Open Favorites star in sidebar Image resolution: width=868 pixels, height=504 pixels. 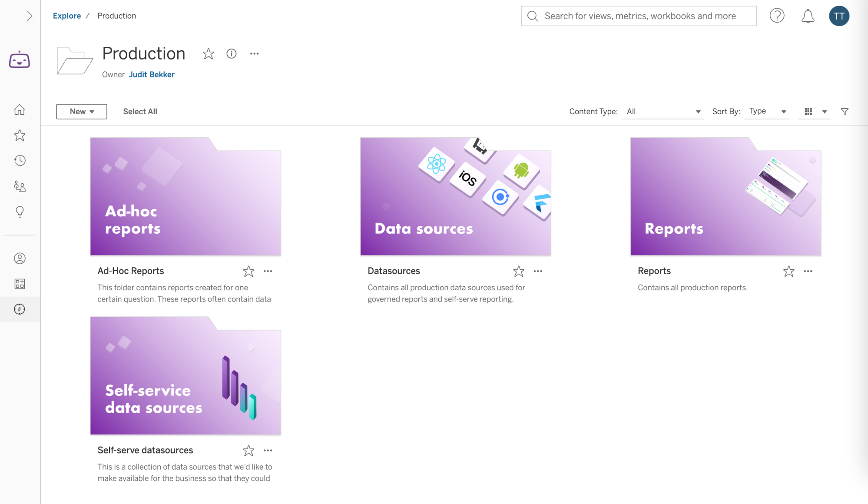20,136
